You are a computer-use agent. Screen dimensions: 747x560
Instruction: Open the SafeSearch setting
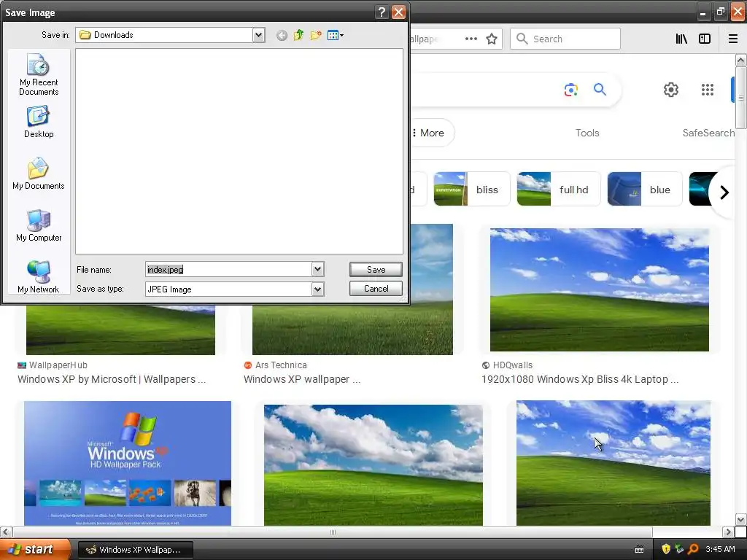point(708,133)
